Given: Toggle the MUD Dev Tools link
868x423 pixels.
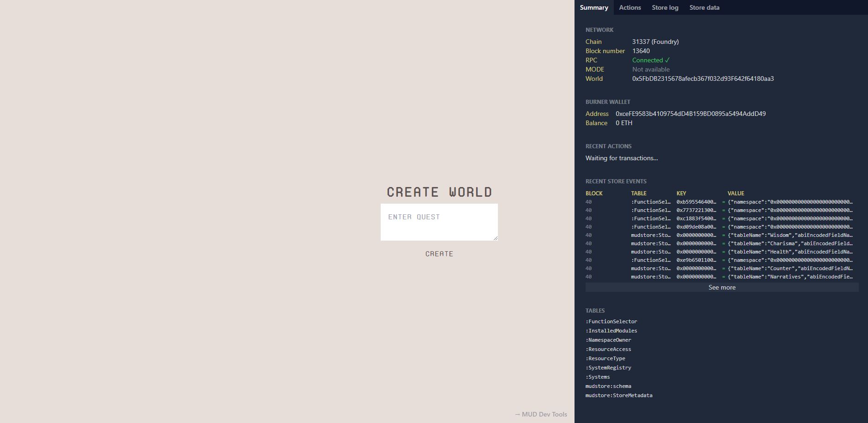Looking at the screenshot, I should point(541,414).
